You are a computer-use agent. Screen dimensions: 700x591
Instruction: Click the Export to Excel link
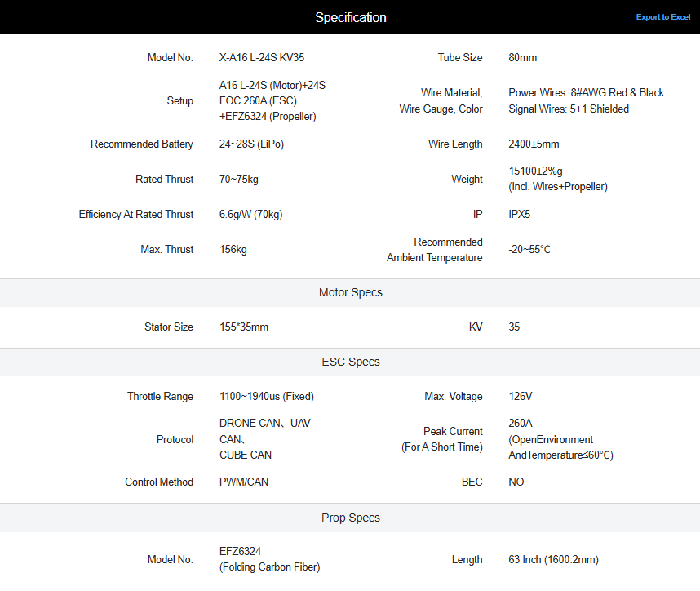(x=663, y=17)
